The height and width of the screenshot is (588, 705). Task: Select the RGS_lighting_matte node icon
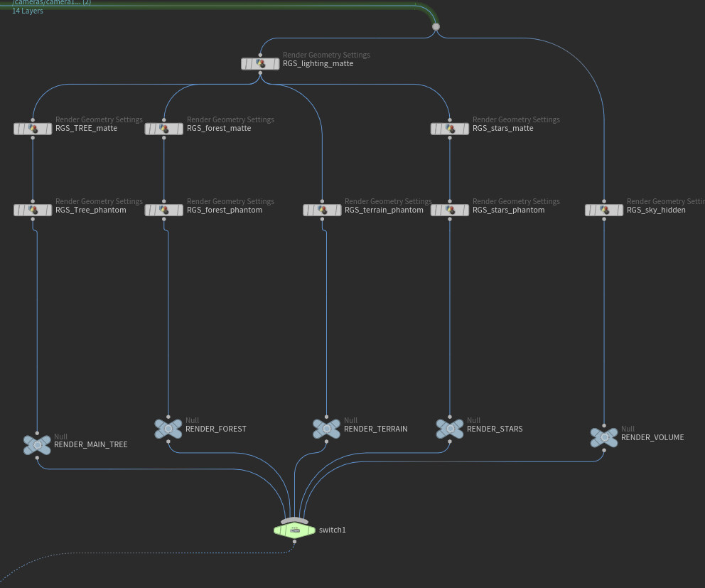coord(260,64)
